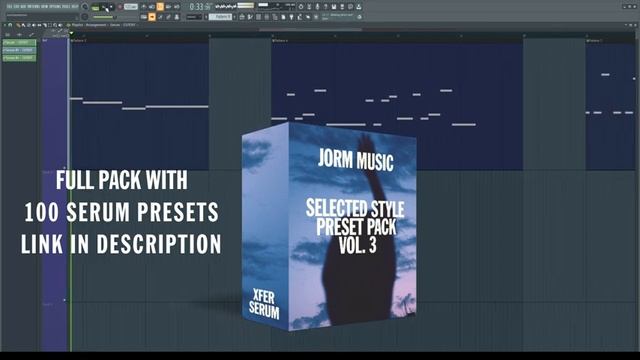Select the playlist Playback speaker tool

(60, 25)
